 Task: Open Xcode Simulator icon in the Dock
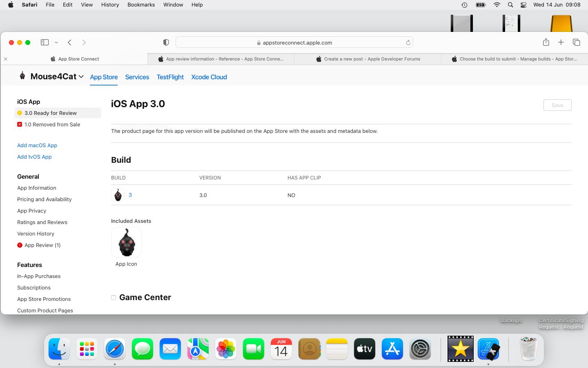pos(489,349)
